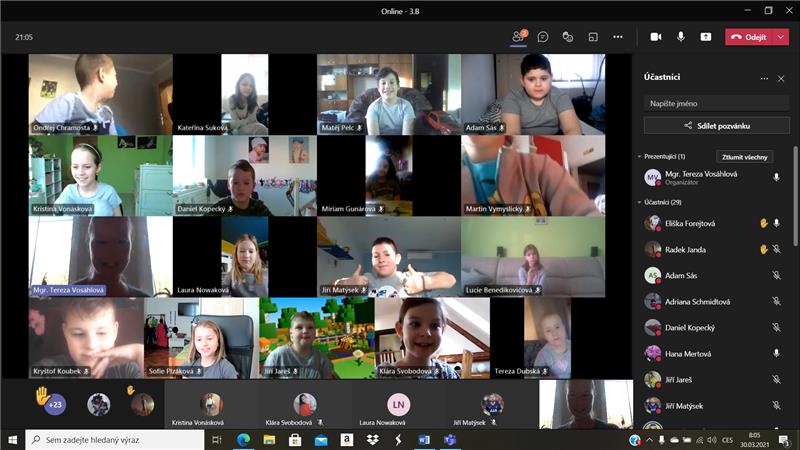Select Kateřina Suková video tile
Viewport: 800px width, 450px height.
click(x=244, y=94)
